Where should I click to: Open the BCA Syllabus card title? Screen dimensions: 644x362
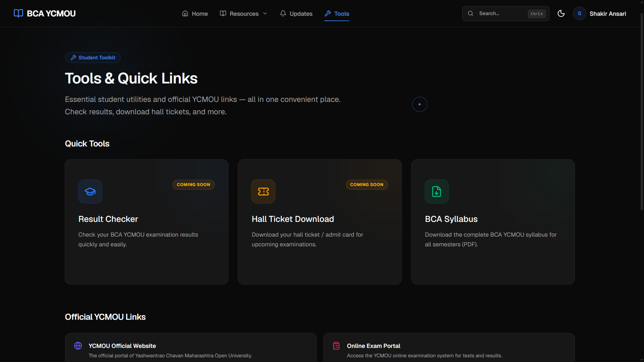click(x=451, y=219)
